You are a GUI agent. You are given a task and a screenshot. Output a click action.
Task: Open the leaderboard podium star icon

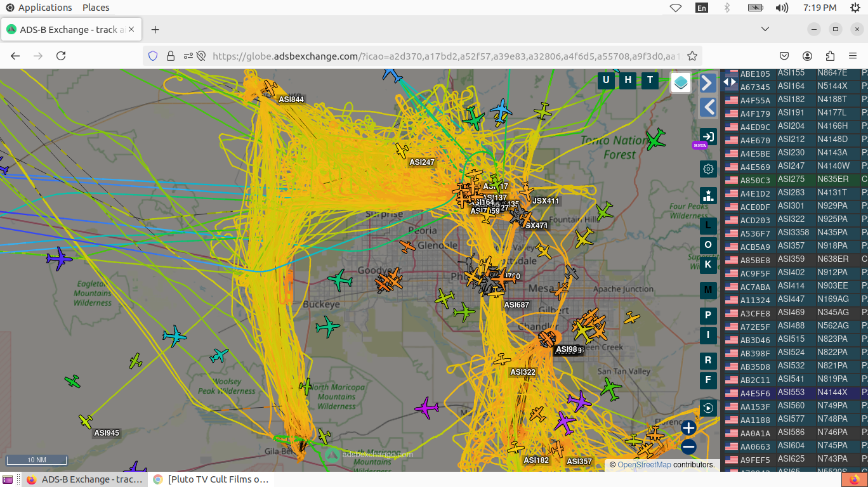(708, 195)
